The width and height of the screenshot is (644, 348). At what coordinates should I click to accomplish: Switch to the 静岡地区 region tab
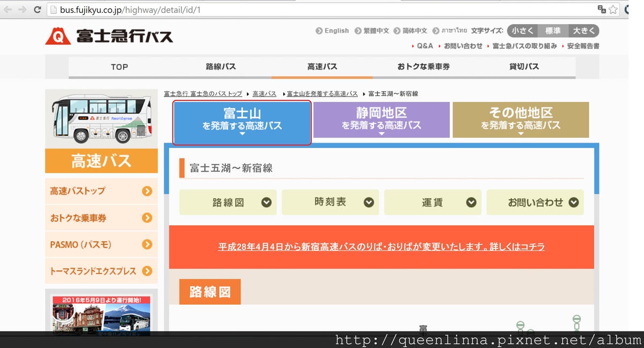tap(381, 120)
